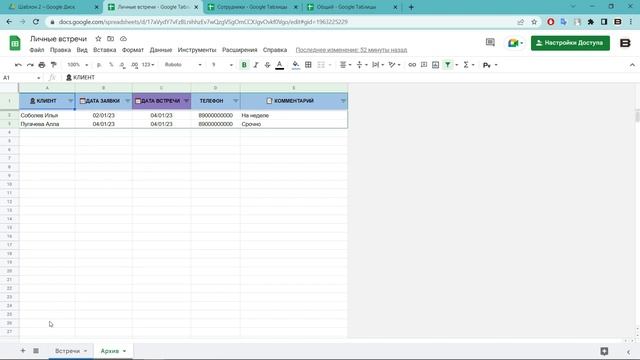Click the decrease decimal places icon
Image resolution: width=640 pixels, height=360 pixels.
122,65
